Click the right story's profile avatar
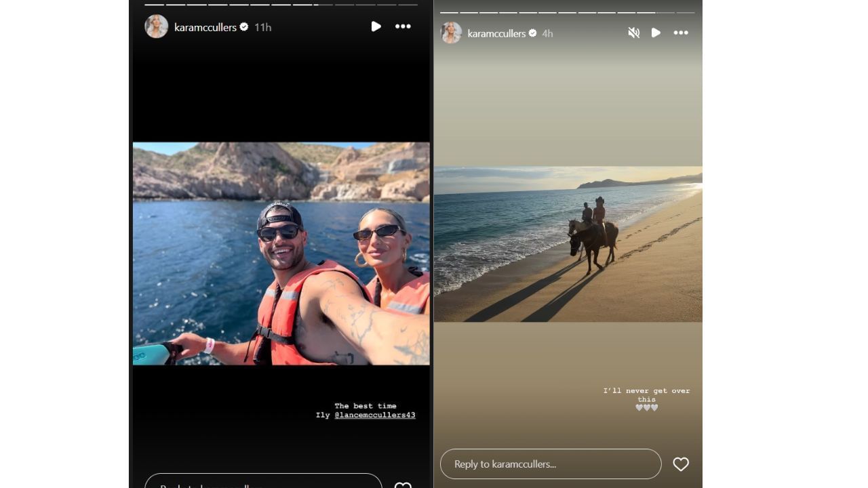868x488 pixels. [452, 33]
